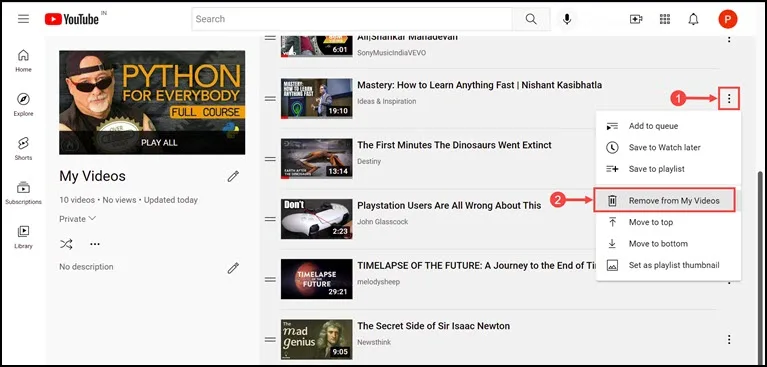Click the No description text

[x=86, y=267]
